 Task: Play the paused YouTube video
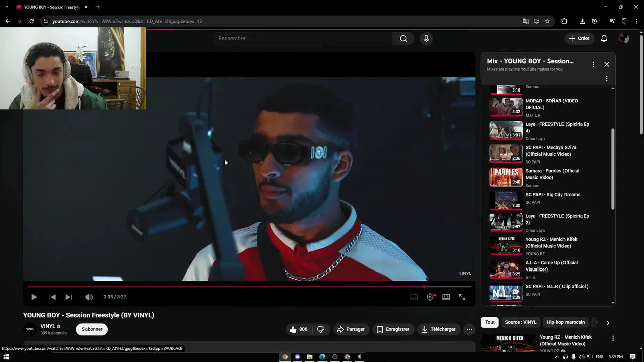tap(34, 297)
